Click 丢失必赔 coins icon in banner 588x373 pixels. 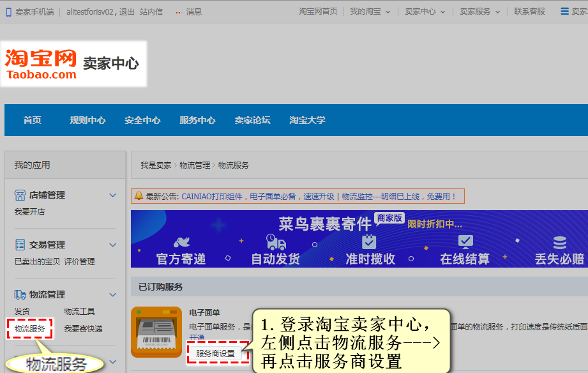point(559,243)
